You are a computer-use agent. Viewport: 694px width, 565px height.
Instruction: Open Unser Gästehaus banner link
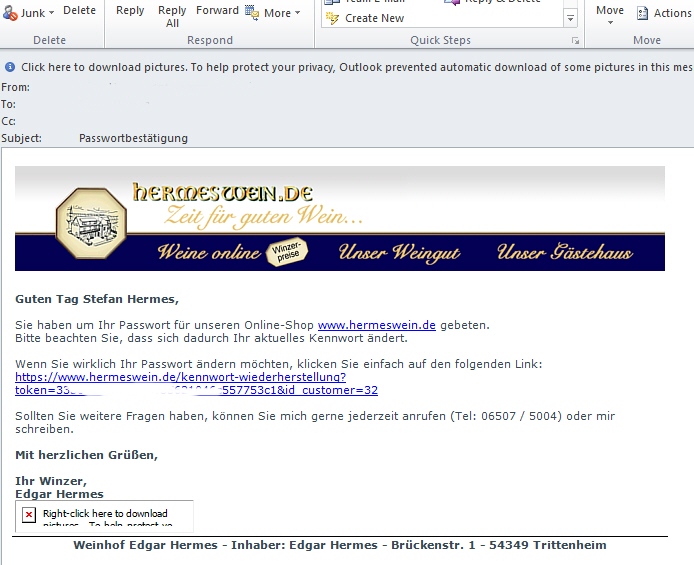pos(565,252)
